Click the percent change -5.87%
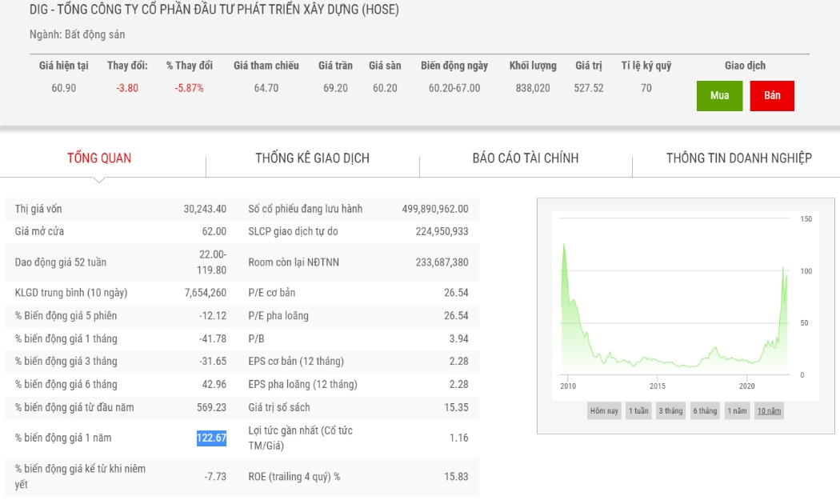The image size is (840, 504). point(189,88)
